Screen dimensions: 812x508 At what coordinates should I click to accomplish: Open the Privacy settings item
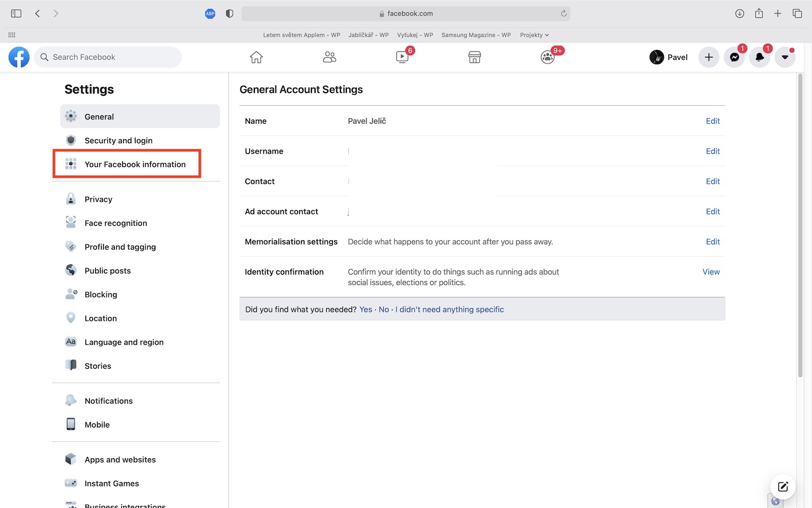point(98,199)
